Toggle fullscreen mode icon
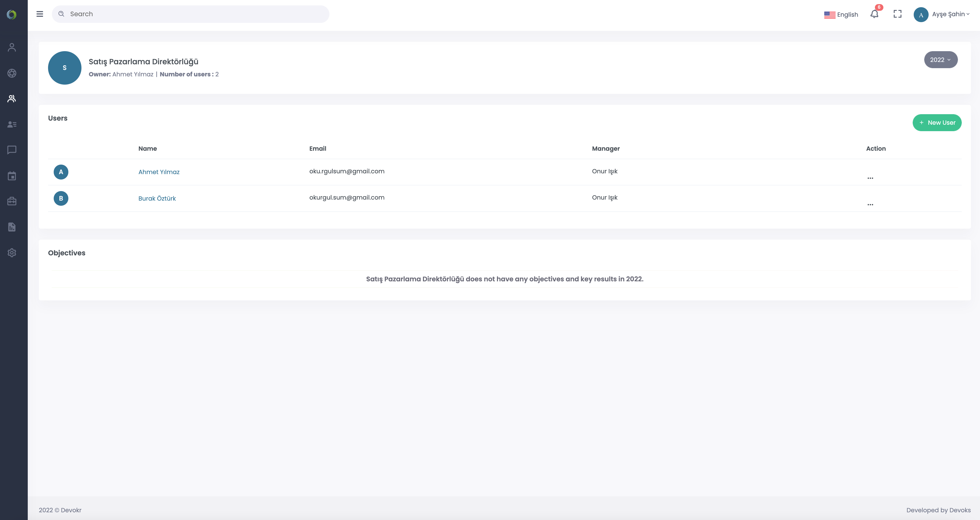This screenshot has height=520, width=980. (x=898, y=14)
